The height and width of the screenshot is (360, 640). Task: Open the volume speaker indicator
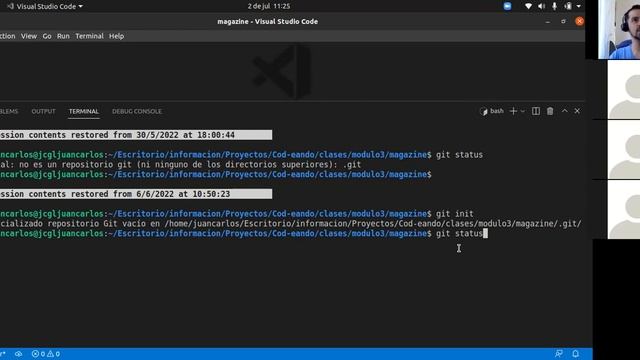[x=541, y=6]
